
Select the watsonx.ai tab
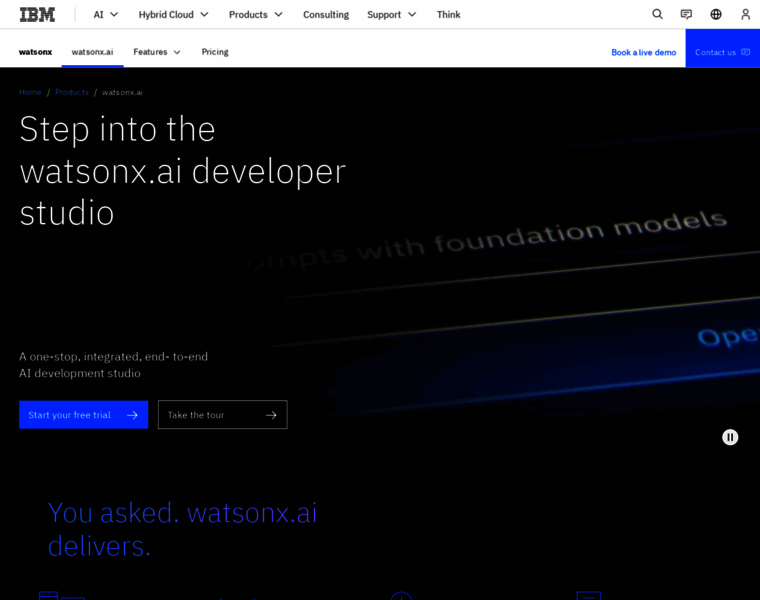tap(92, 52)
